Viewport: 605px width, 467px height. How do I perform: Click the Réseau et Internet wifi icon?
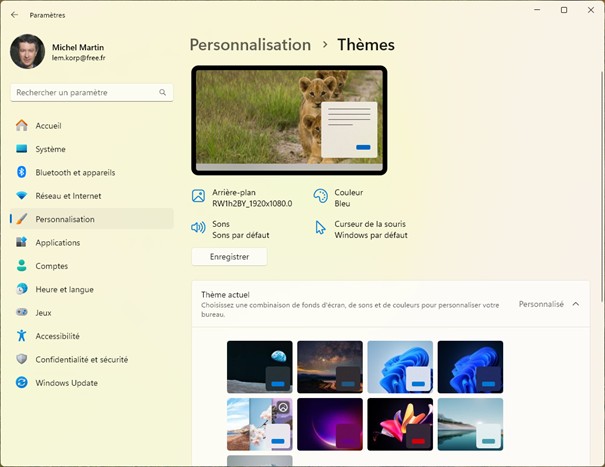click(x=22, y=195)
